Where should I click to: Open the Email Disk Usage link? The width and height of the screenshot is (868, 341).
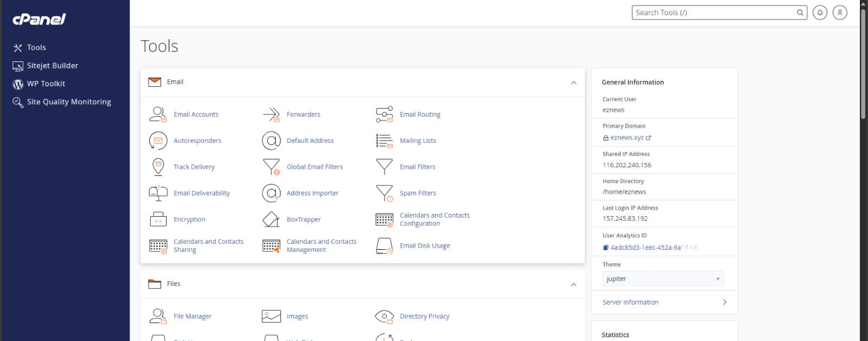pyautogui.click(x=424, y=245)
